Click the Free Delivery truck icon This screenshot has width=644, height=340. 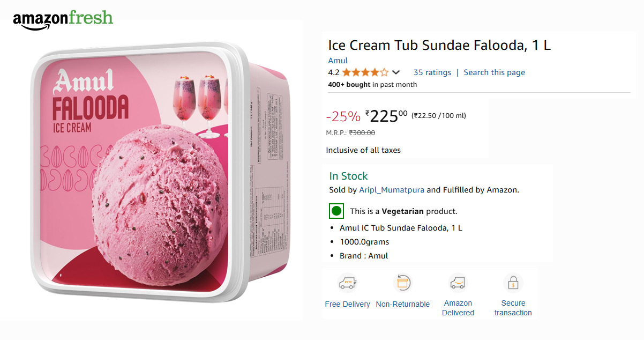coord(347,283)
